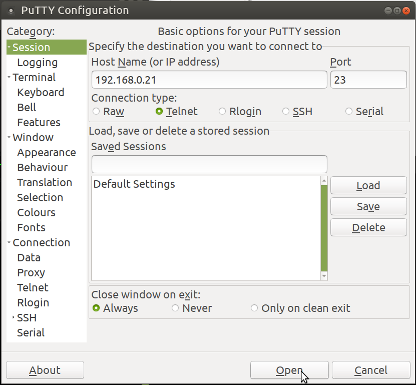Go to the Terminal category
This screenshot has height=385, width=416.
34,77
